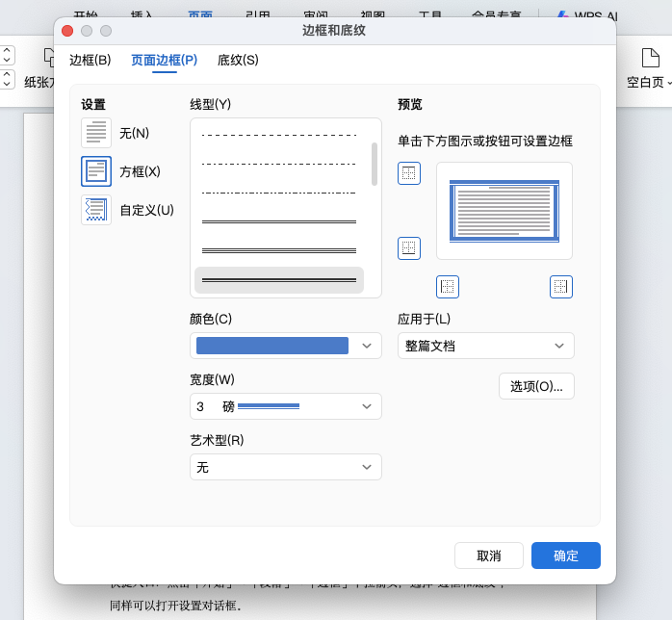Click the 无(N) label text
This screenshot has height=620, width=672.
pos(134,133)
